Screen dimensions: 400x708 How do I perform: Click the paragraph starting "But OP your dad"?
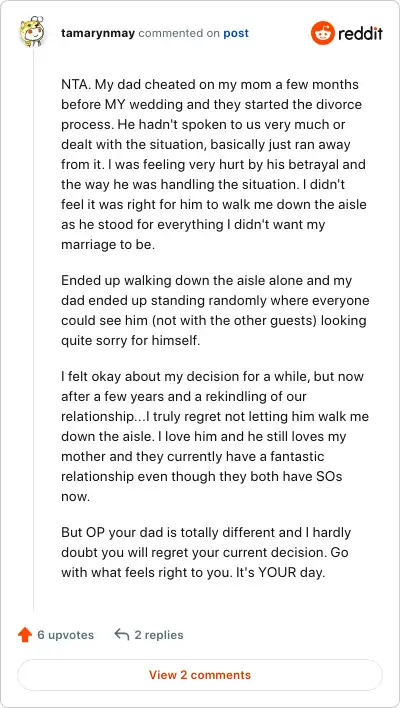pyautogui.click(x=206, y=553)
